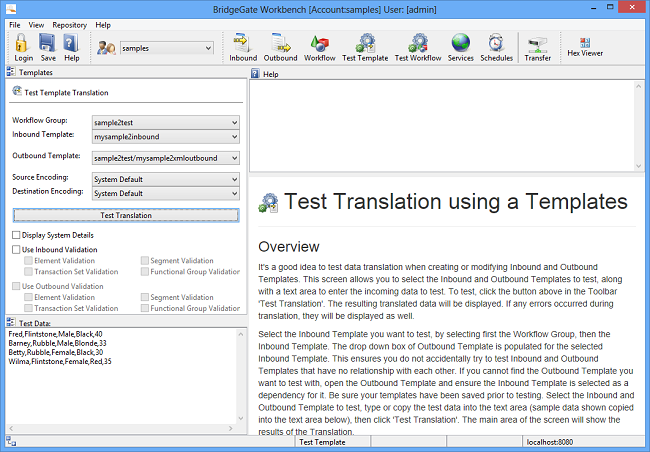Screen dimensions: 650x452
Task: Click the BridgeGate title bar app icon
Action: pyautogui.click(x=12, y=8)
